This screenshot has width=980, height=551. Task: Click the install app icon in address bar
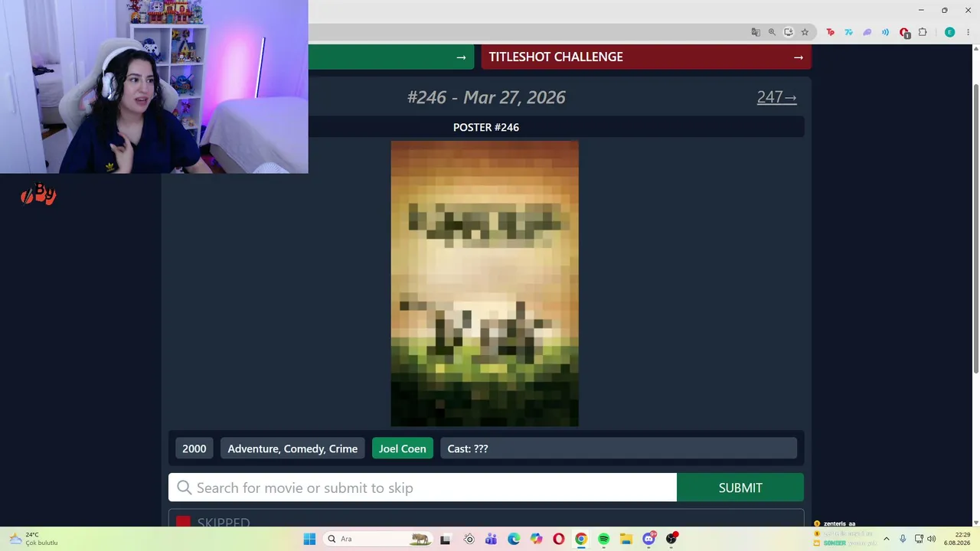click(x=789, y=32)
